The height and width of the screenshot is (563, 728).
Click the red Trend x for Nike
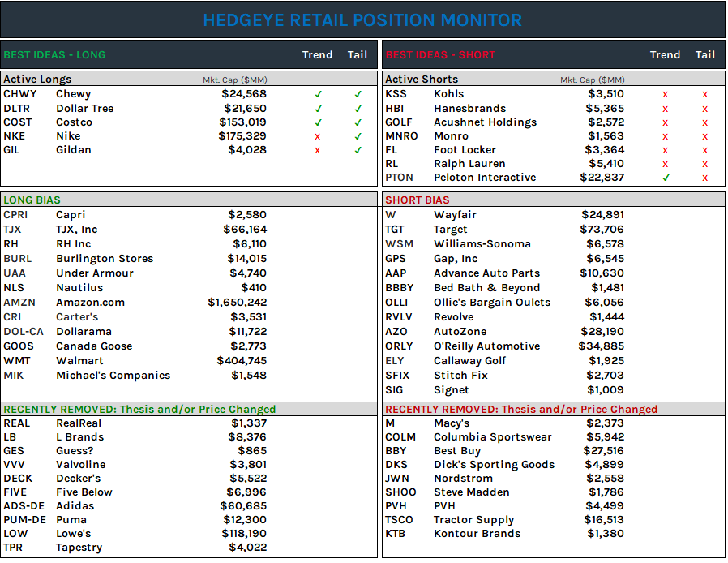pos(318,136)
